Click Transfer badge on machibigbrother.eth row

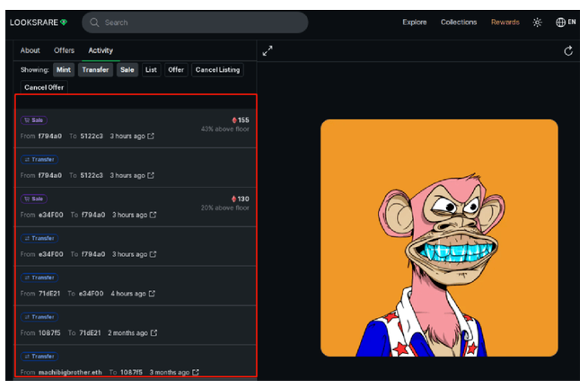39,357
